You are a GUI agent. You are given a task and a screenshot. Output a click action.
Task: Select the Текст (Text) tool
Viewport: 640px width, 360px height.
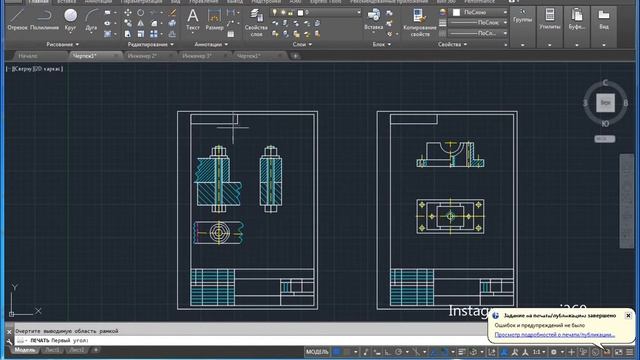coord(193,20)
